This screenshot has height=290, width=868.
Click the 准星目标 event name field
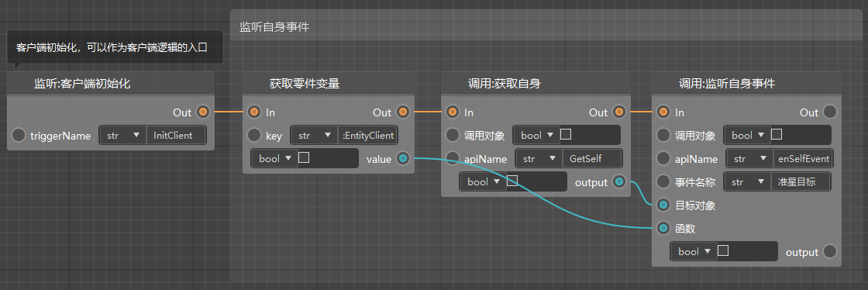[801, 181]
